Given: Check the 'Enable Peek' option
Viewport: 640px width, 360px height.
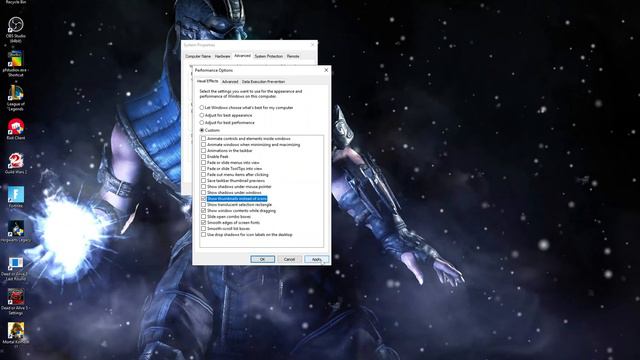Looking at the screenshot, I should tap(203, 156).
